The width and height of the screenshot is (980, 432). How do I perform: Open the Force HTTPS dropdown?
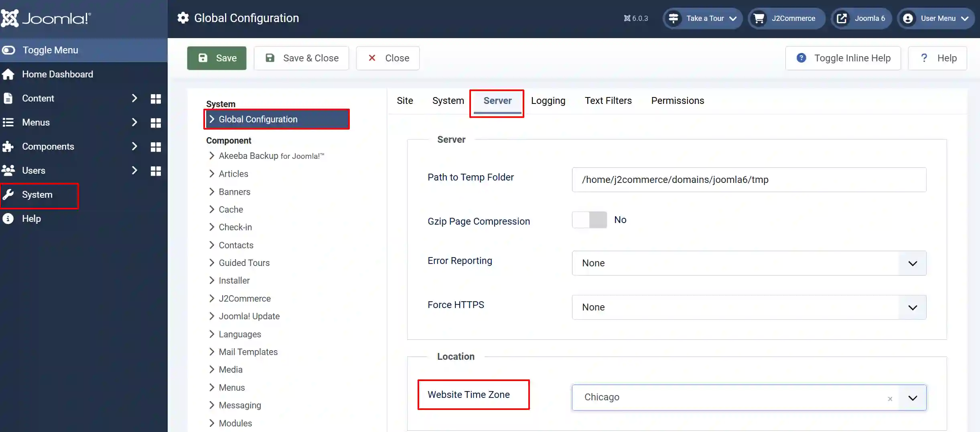click(749, 307)
